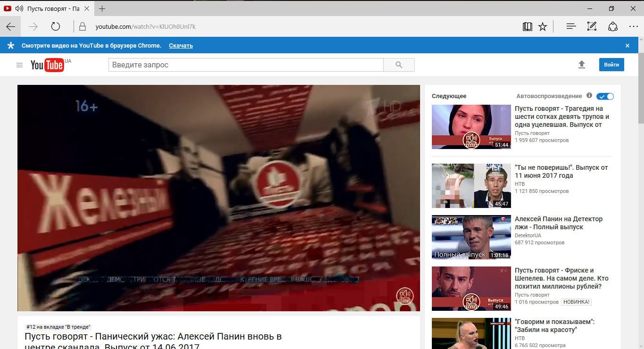Screen dimensions: 644x349
Task: Disable autoplay for next videos
Action: click(605, 96)
